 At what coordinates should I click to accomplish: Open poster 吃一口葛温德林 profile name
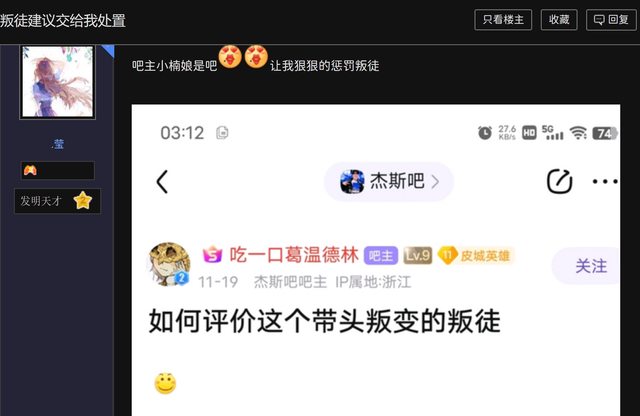coord(294,255)
